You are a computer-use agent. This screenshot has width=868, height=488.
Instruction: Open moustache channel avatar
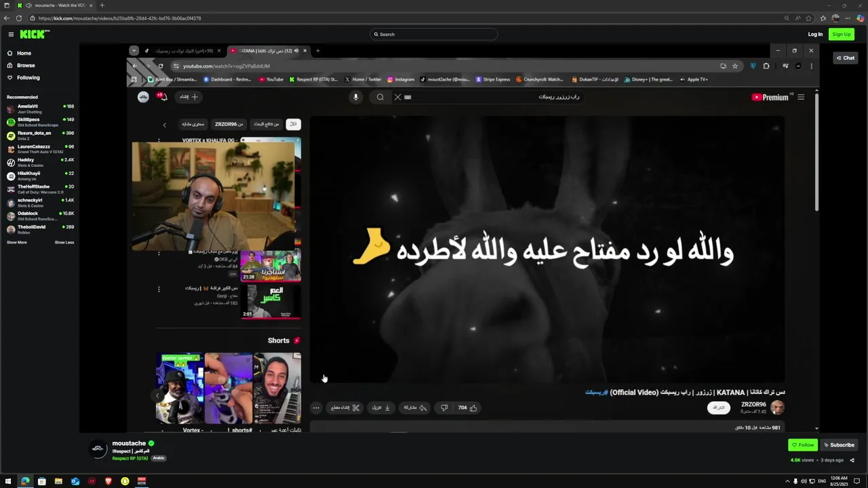(99, 449)
